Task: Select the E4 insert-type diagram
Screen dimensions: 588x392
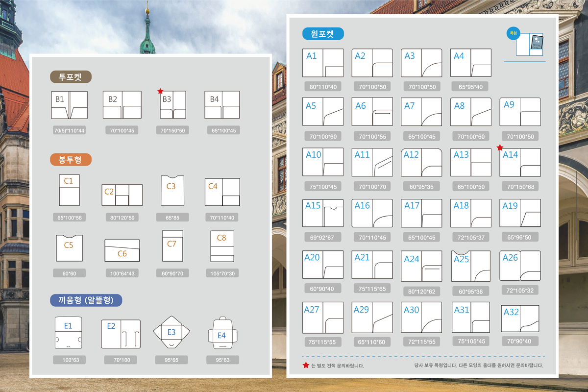Action: (222, 334)
